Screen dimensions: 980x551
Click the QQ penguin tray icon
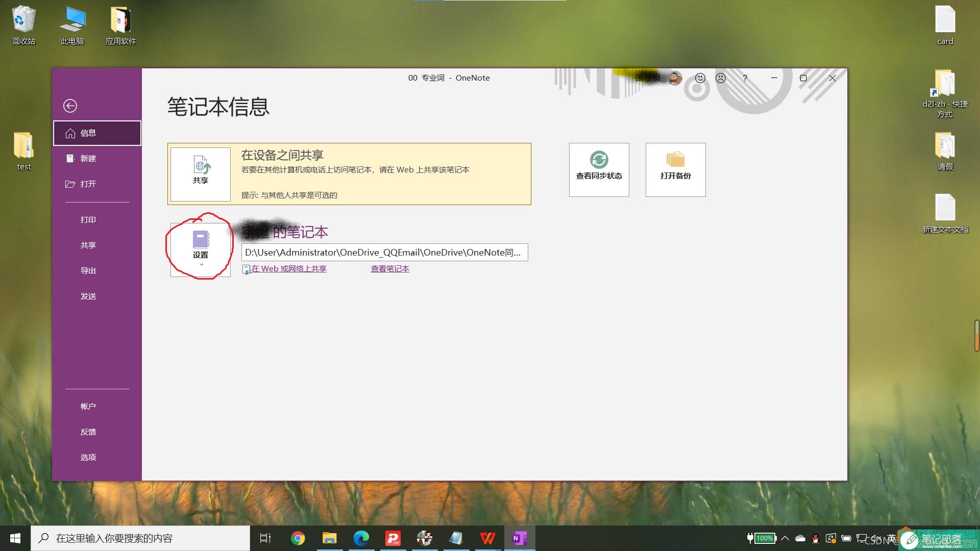click(816, 538)
